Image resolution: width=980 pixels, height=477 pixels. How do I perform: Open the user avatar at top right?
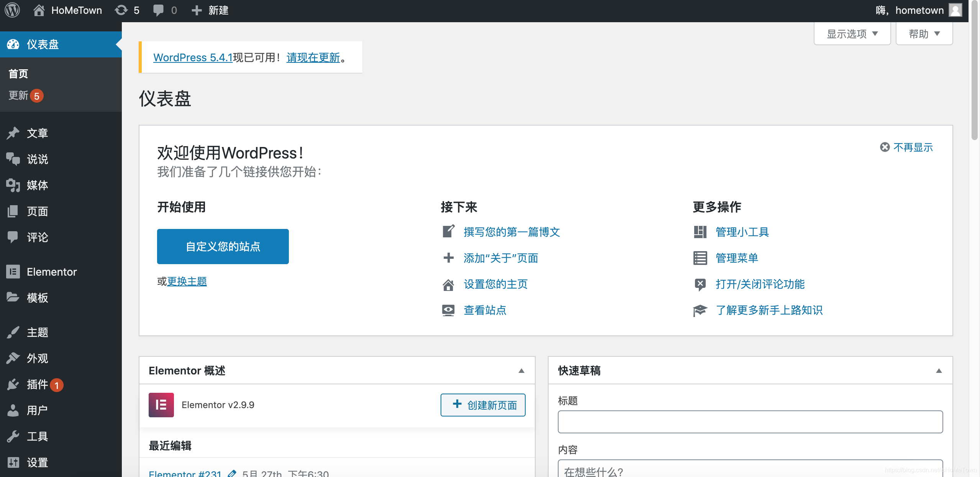(x=955, y=10)
